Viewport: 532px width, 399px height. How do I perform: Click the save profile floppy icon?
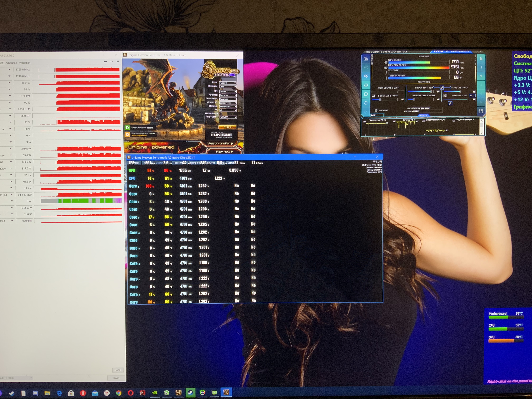tap(481, 111)
